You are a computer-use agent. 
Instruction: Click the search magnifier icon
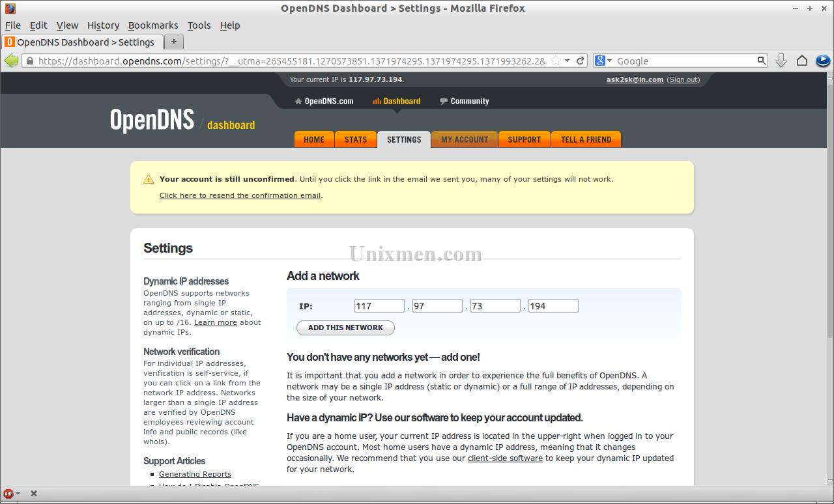pos(762,61)
